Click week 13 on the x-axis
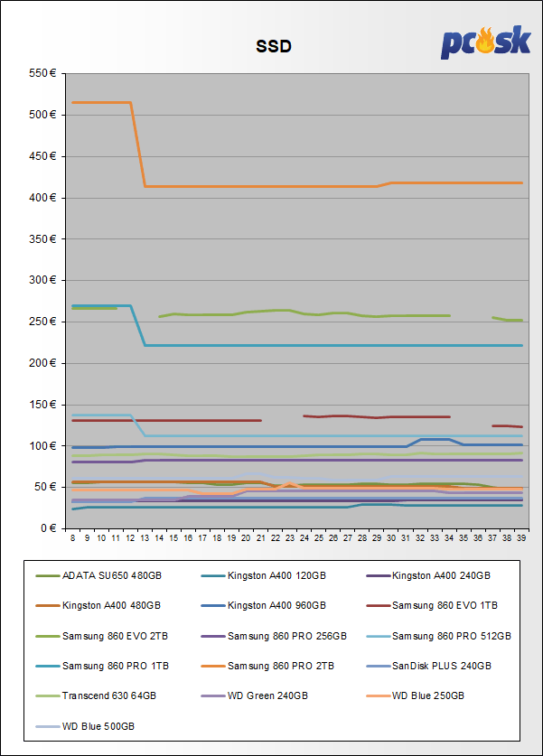Viewport: 543px width, 756px height. coord(145,538)
